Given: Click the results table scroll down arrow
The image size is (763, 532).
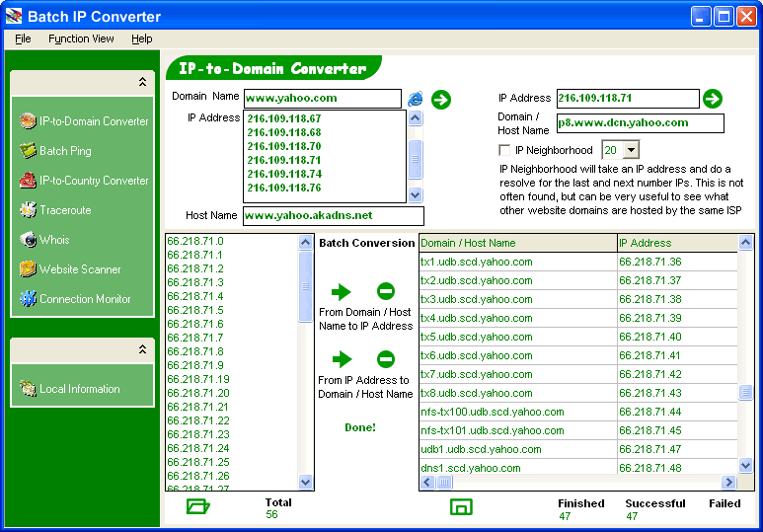Looking at the screenshot, I should pos(745,465).
